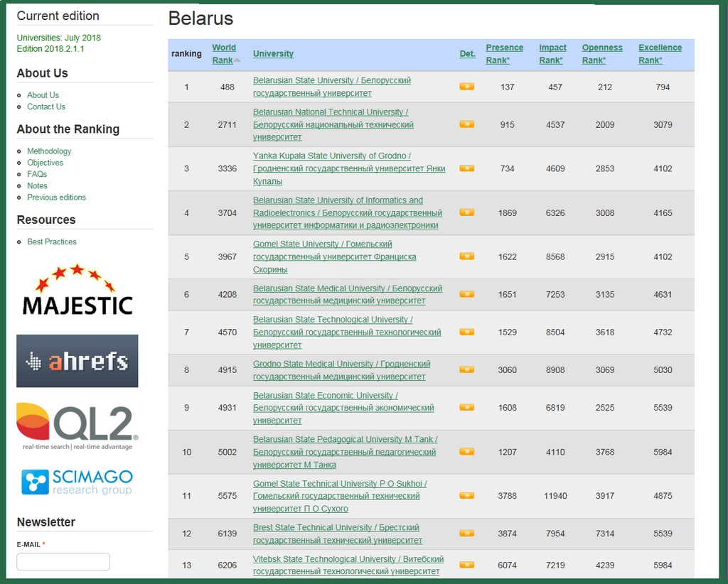Click details icon for Gomel State University row
The width and height of the screenshot is (728, 584).
coord(466,256)
